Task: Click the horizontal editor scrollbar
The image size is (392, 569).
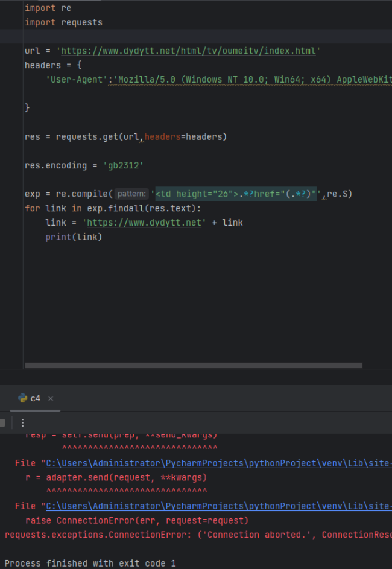Action: point(194,366)
